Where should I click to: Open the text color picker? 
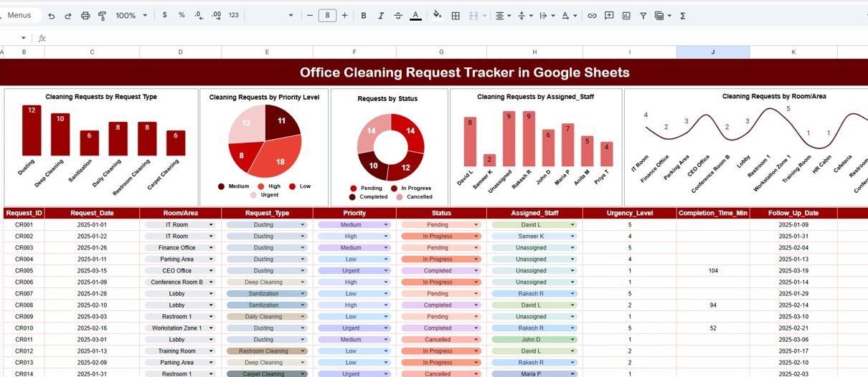click(x=415, y=15)
